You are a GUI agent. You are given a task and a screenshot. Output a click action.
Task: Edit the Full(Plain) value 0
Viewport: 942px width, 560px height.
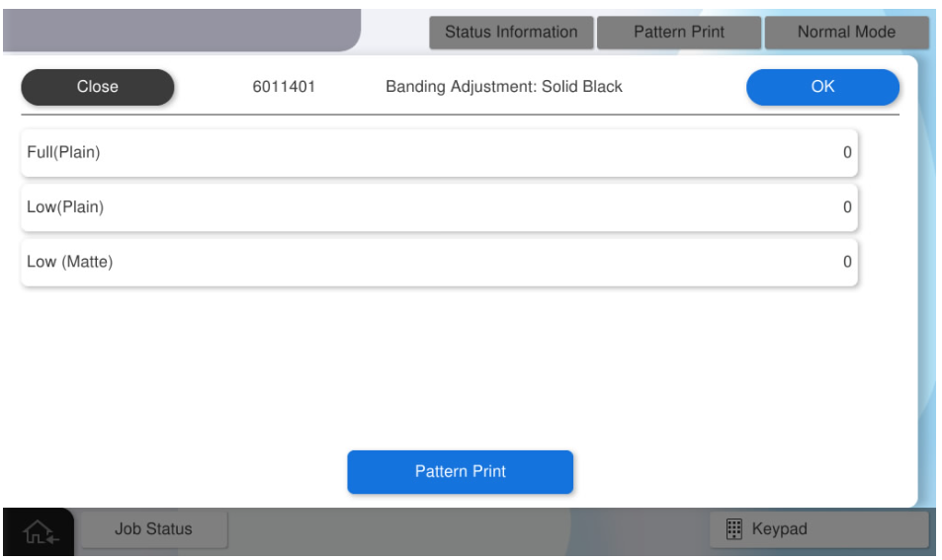(846, 153)
